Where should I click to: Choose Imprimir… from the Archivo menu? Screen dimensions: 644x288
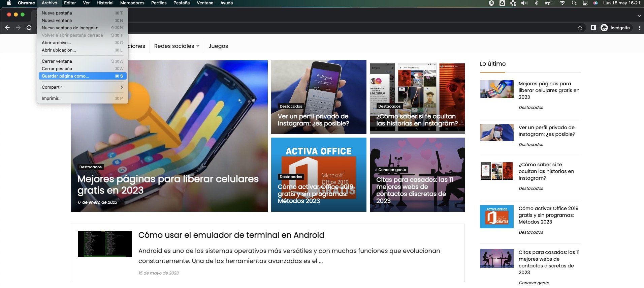click(x=83, y=98)
